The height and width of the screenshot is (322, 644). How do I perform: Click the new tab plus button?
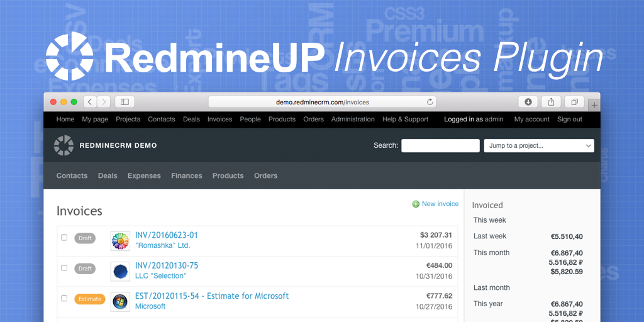(594, 105)
